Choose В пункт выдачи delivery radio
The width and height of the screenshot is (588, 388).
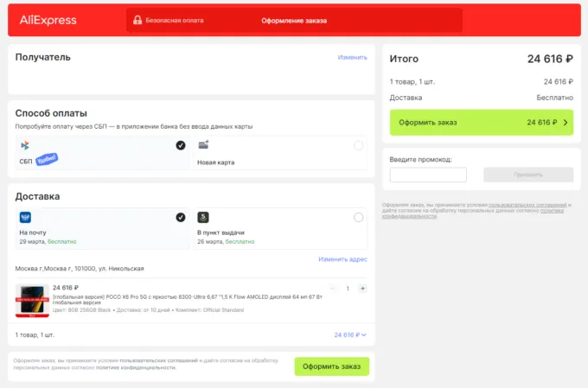point(358,218)
